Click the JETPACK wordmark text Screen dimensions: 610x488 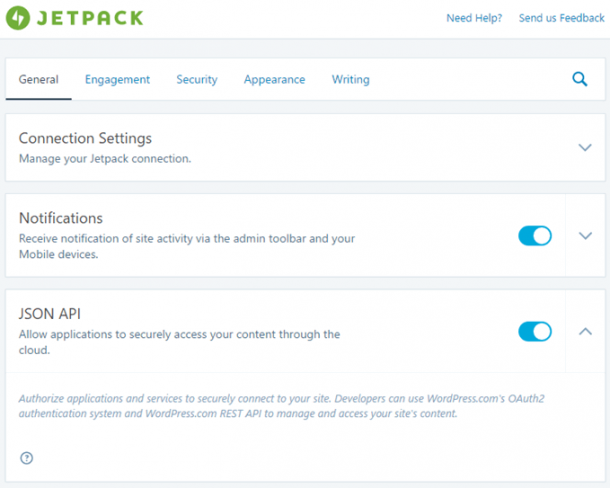click(90, 18)
